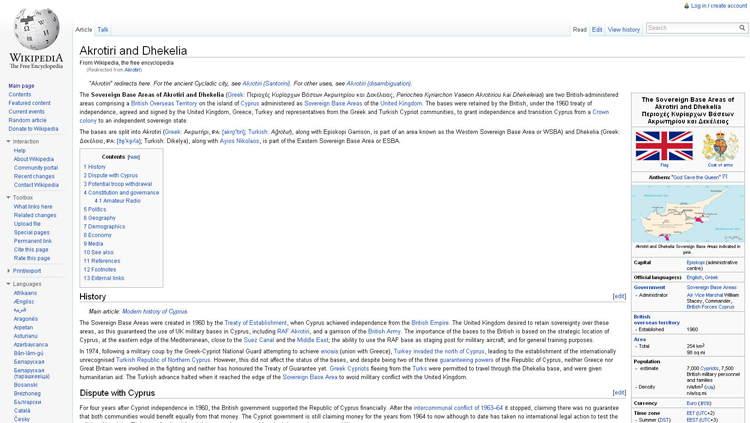Open the coat of arms image
Image resolution: width=750 pixels, height=423 pixels.
coord(720,146)
